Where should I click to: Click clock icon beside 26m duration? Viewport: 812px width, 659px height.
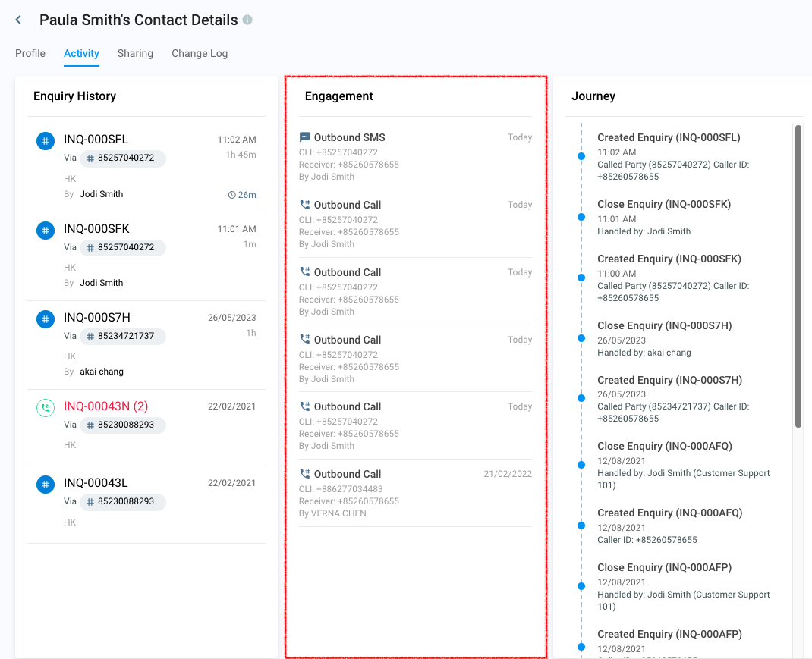232,195
